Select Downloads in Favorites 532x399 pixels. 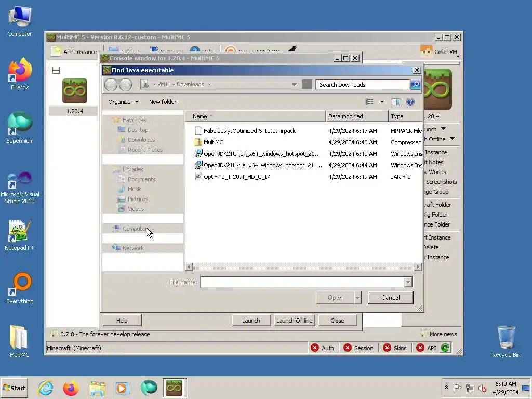(x=141, y=140)
